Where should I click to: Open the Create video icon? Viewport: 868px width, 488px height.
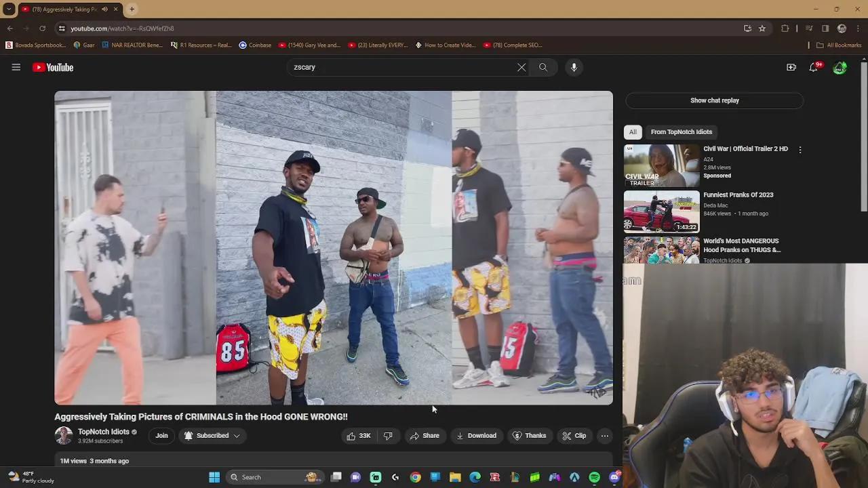click(x=791, y=67)
